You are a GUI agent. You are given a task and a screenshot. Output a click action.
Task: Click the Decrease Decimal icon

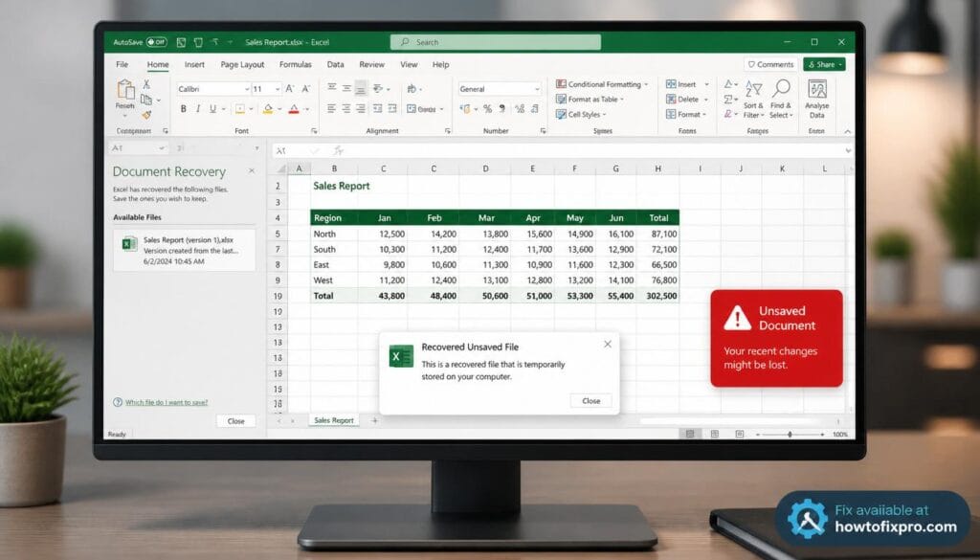[x=535, y=109]
